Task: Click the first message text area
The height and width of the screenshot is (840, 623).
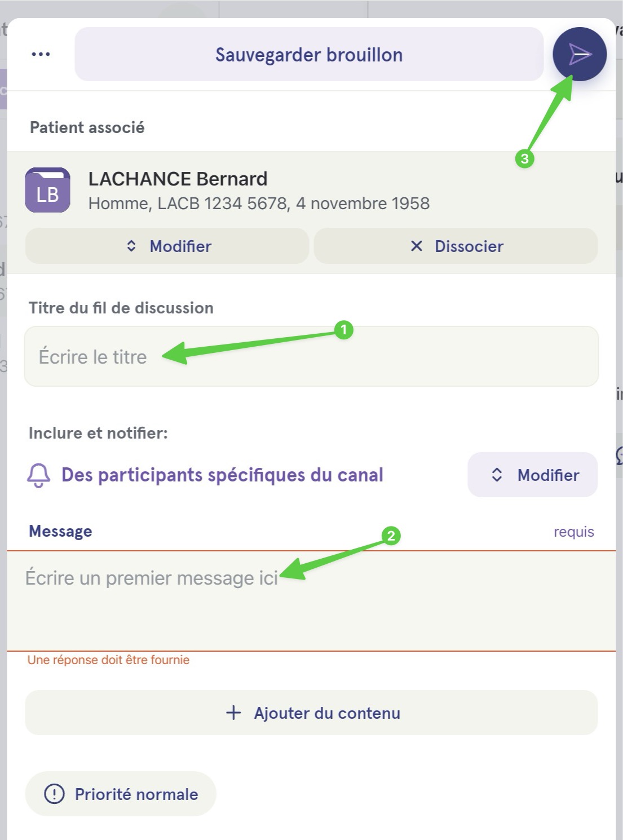Action: pos(311,601)
